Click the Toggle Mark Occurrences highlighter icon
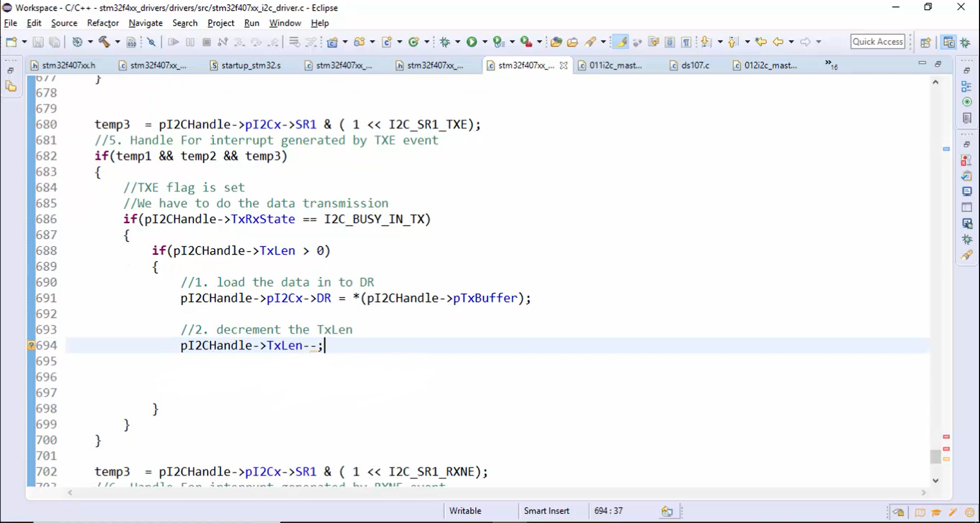This screenshot has width=980, height=523. 620,42
